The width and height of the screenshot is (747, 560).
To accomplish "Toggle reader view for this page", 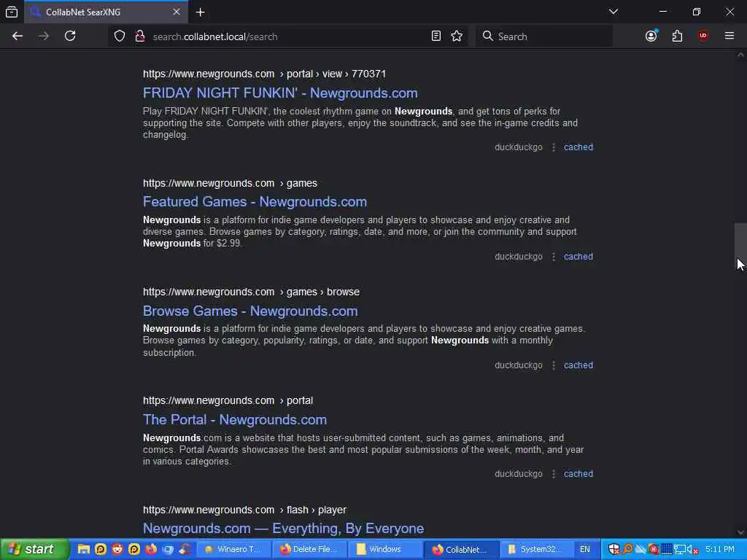I will (436, 36).
